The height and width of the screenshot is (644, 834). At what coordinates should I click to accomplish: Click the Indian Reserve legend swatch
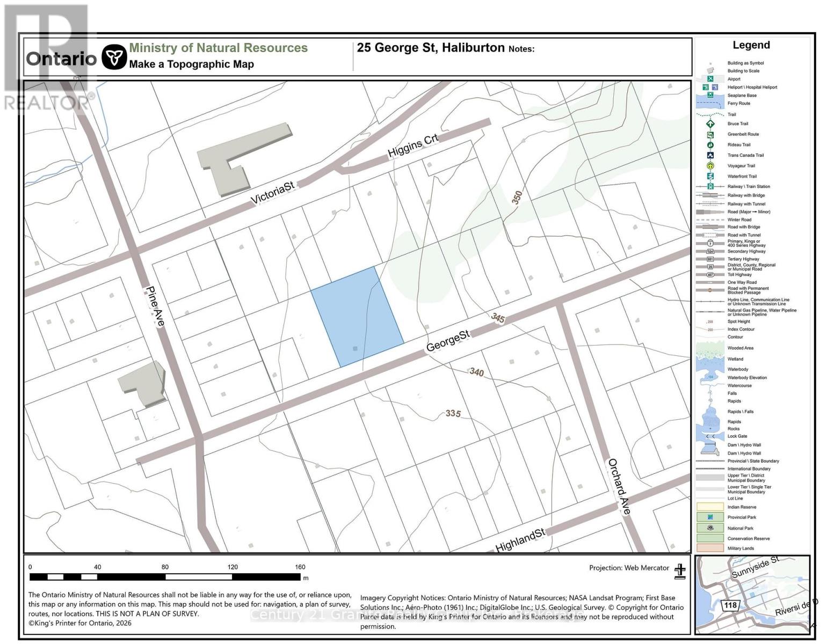(710, 507)
